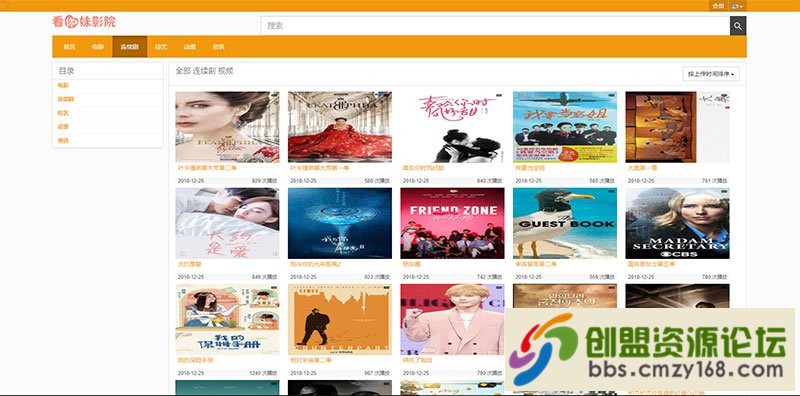Click the 742 次播放 play count
Viewport: 800px width, 396px height.
click(x=489, y=277)
